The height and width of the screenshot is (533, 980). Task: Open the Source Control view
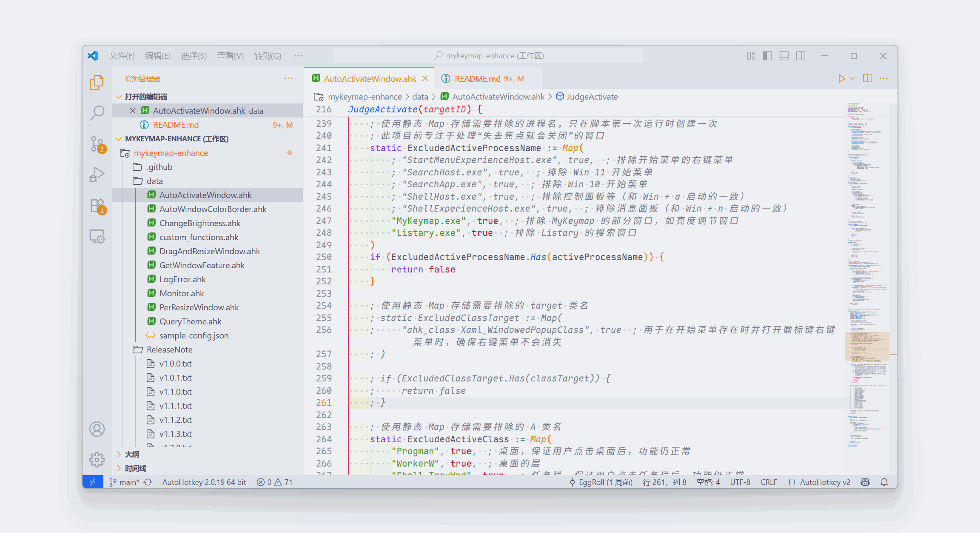coord(97,144)
